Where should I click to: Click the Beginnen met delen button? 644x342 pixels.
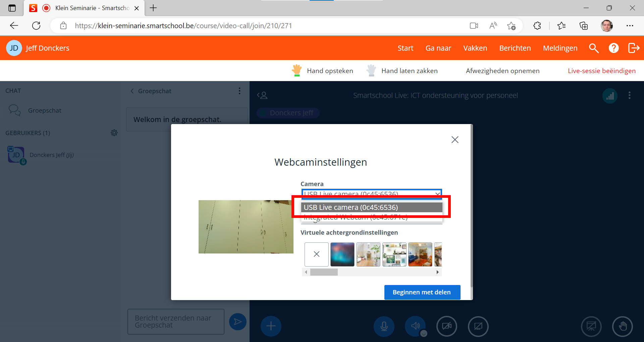click(422, 292)
